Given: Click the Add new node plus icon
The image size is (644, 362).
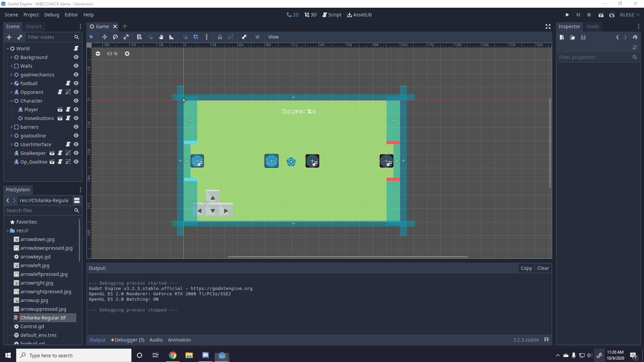Looking at the screenshot, I should (x=9, y=37).
